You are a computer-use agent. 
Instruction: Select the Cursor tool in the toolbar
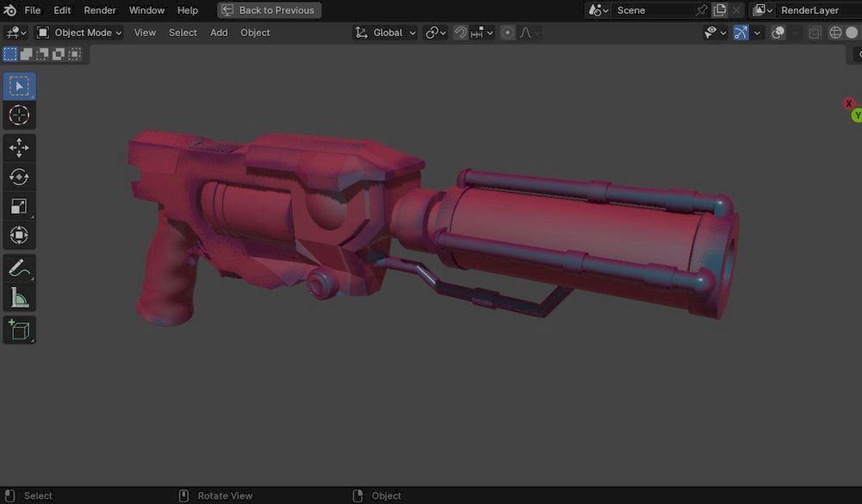coord(19,115)
